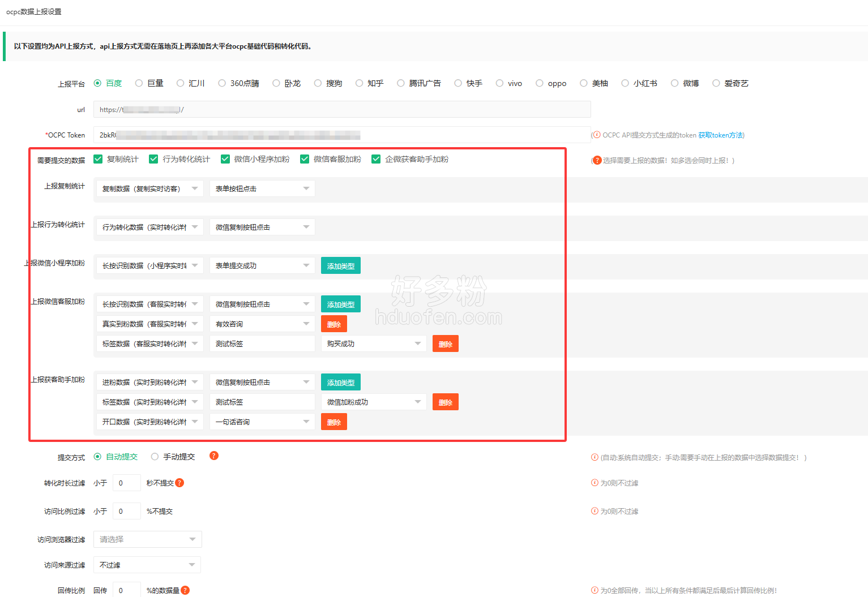Click the question icon after 秒不提交
868x597 pixels.
point(179,483)
